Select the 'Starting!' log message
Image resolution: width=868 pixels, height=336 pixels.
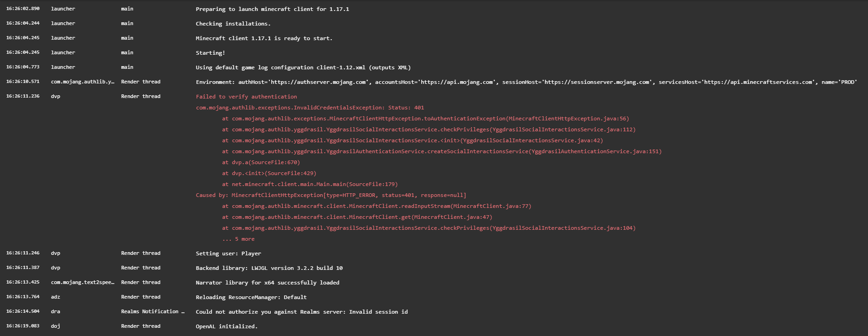210,53
